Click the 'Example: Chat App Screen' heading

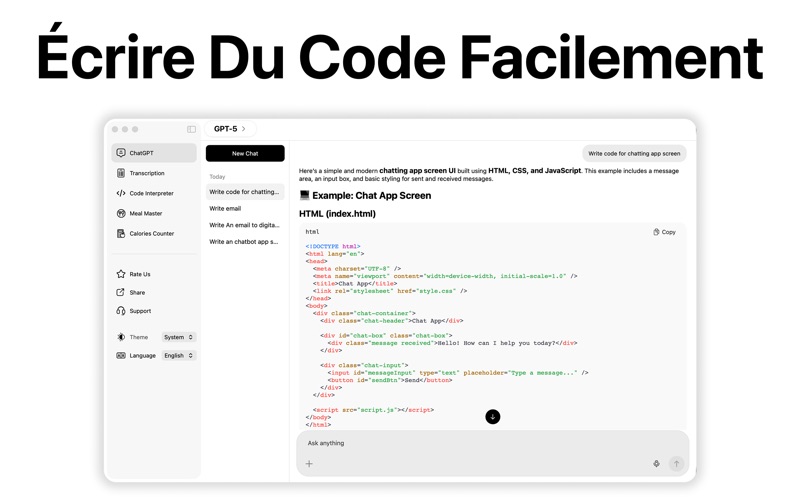tap(371, 195)
